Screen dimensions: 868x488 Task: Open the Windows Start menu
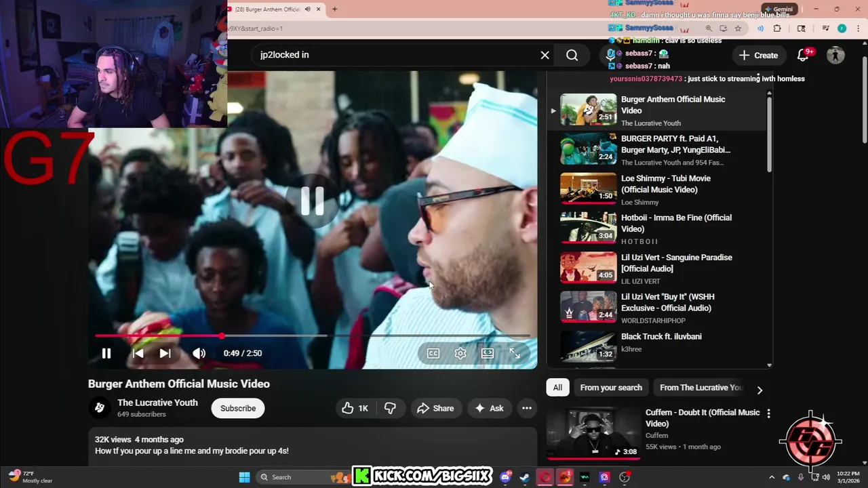coord(244,477)
